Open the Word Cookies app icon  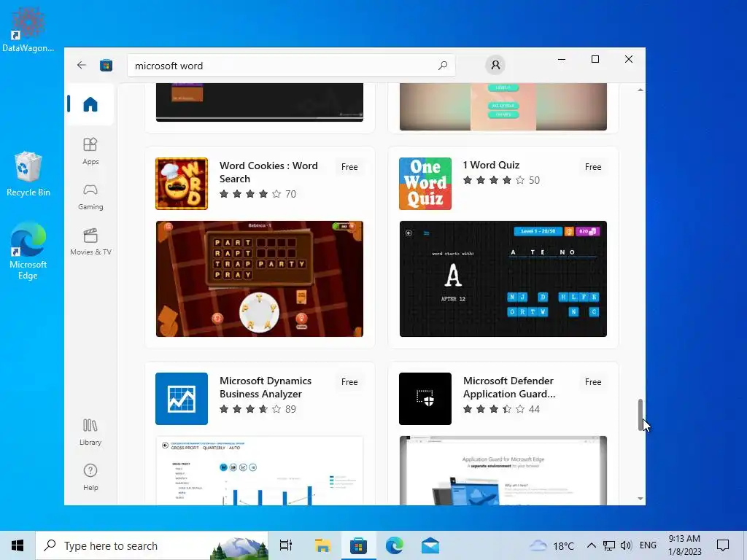182,184
